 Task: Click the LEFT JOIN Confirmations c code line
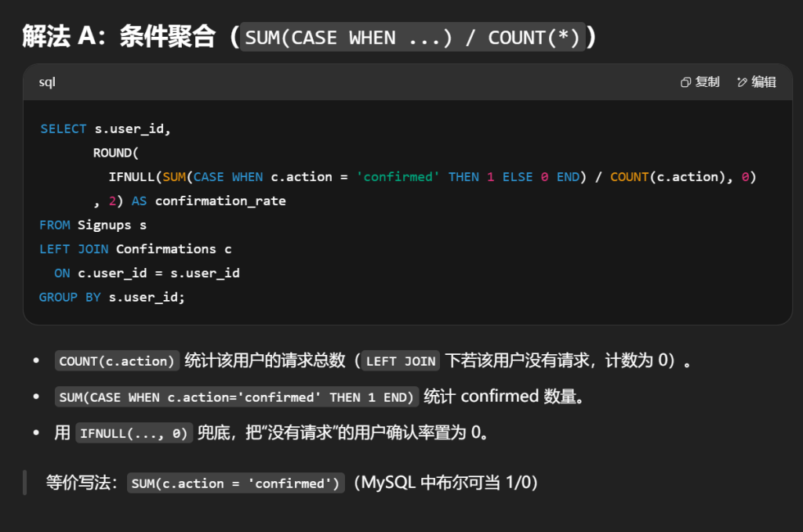coord(135,249)
